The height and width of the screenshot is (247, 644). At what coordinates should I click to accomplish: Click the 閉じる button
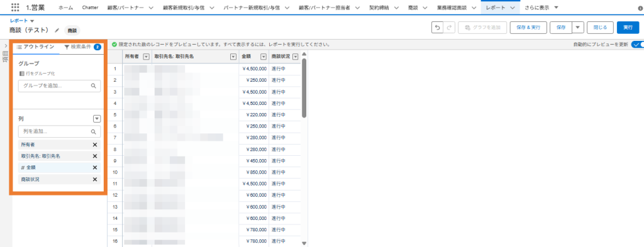point(600,28)
